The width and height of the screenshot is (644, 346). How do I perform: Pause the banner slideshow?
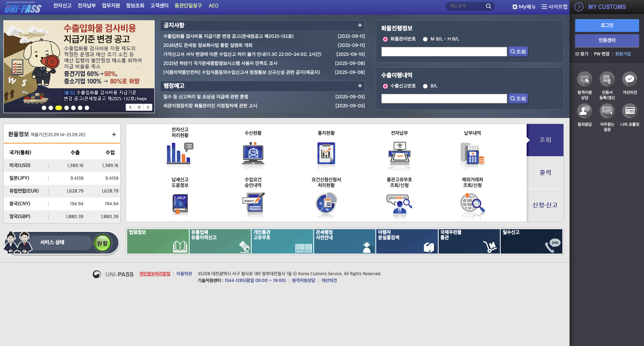139,107
